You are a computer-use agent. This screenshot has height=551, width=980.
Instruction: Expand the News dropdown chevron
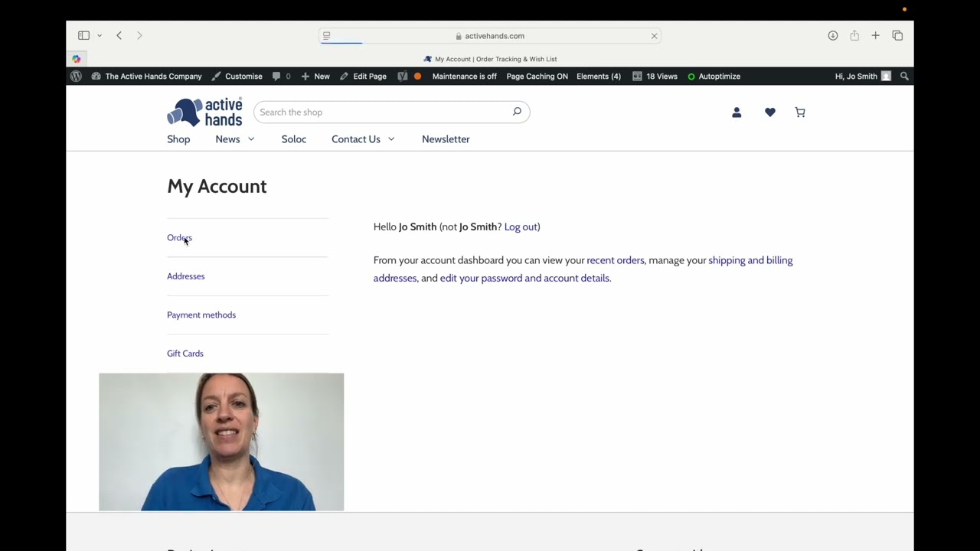[251, 139]
